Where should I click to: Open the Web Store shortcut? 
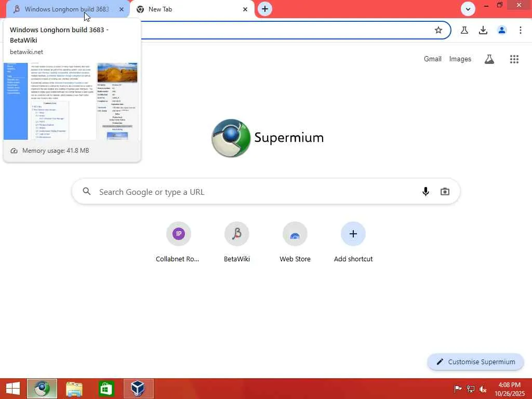[x=295, y=242]
